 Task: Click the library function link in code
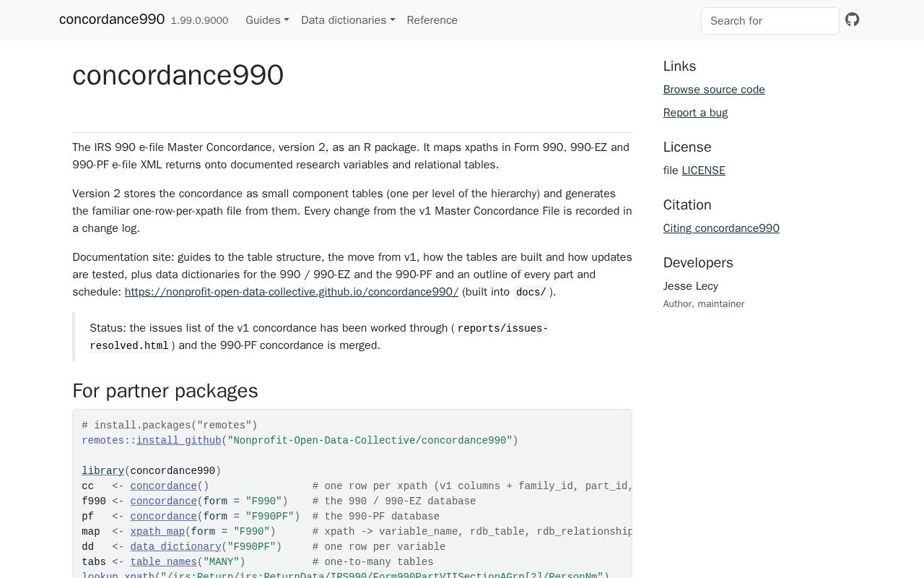pyautogui.click(x=103, y=471)
